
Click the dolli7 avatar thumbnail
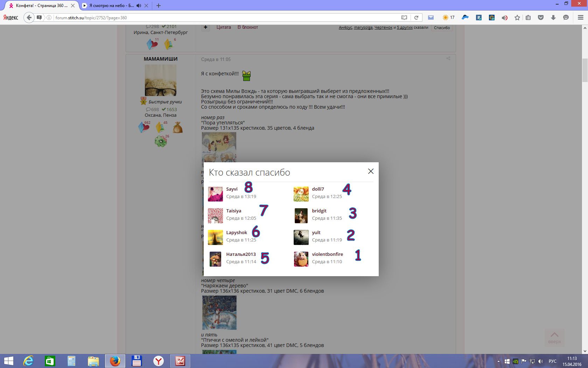pyautogui.click(x=301, y=194)
